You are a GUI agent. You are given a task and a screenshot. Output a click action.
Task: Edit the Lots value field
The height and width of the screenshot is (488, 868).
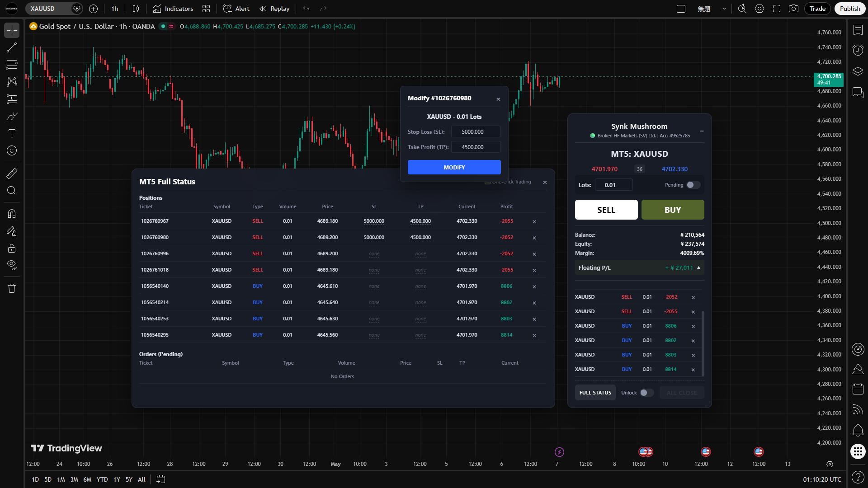[x=613, y=185]
